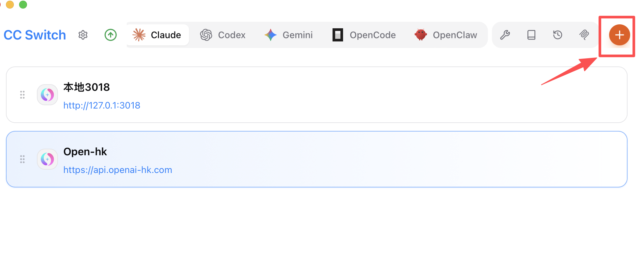Click the Open-hk provider icon
644x271 pixels.
[47, 159]
